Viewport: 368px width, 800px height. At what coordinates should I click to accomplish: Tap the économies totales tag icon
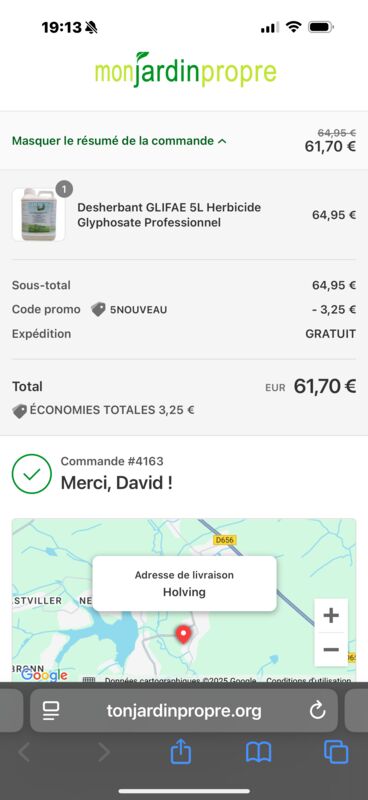(20, 411)
